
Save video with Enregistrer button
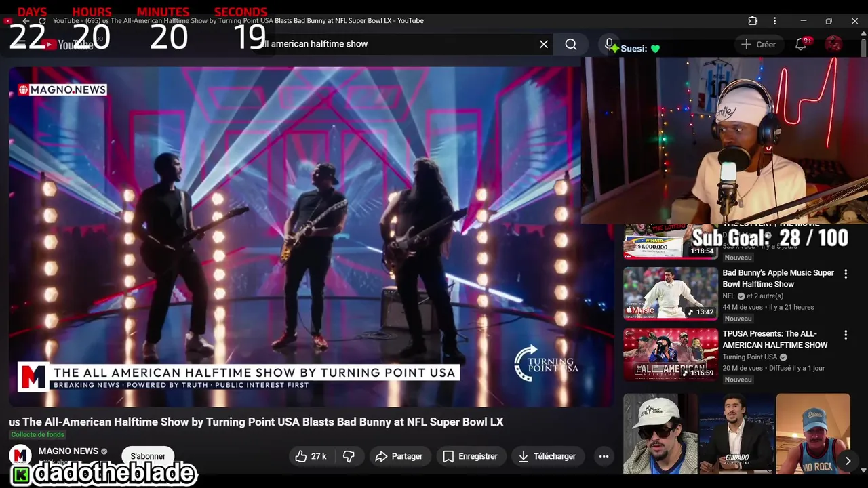[x=470, y=457]
